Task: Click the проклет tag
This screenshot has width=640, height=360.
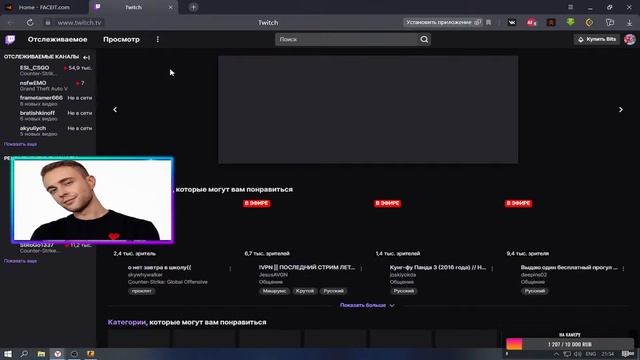Action: point(142,291)
